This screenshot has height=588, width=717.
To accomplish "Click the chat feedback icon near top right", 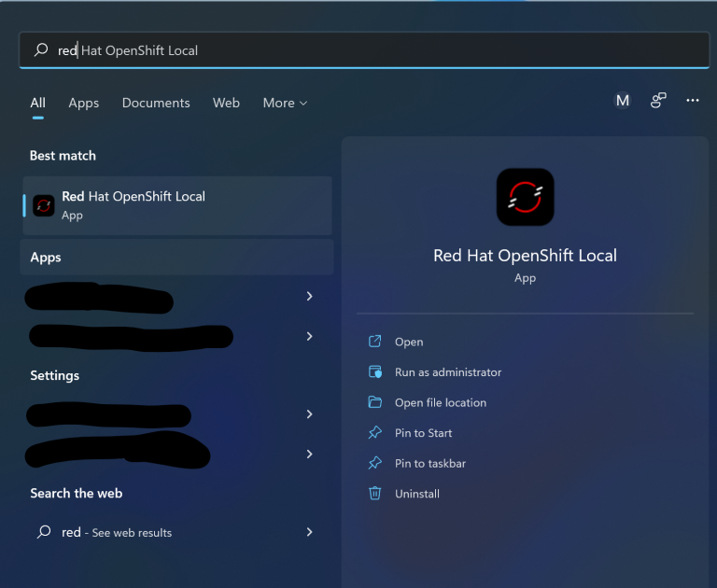I will click(x=658, y=101).
